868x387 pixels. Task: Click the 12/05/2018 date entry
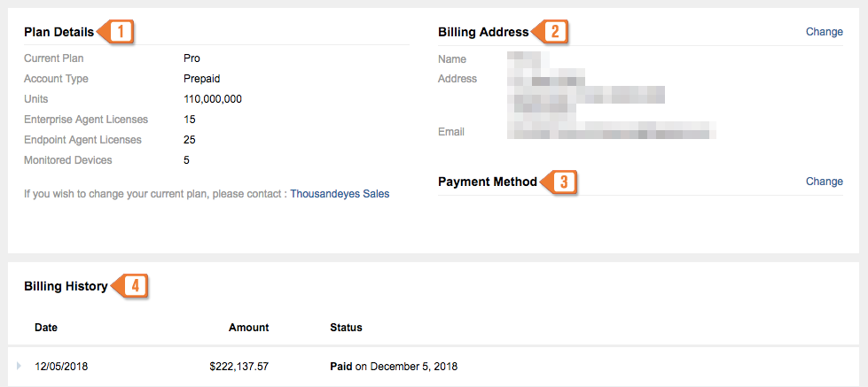[61, 366]
